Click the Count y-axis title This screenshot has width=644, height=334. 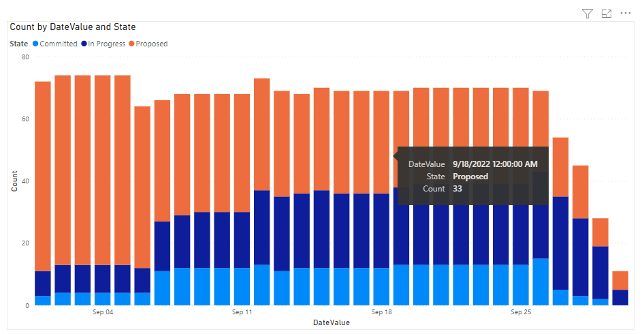(x=14, y=181)
